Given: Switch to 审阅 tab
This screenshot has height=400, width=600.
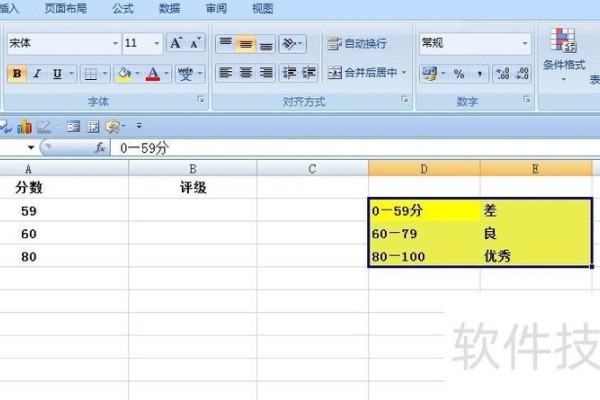Looking at the screenshot, I should pyautogui.click(x=216, y=8).
